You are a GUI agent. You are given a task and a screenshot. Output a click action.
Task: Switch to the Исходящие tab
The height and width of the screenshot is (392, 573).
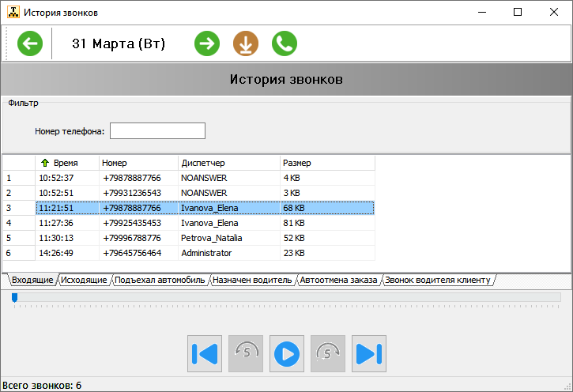pos(84,280)
